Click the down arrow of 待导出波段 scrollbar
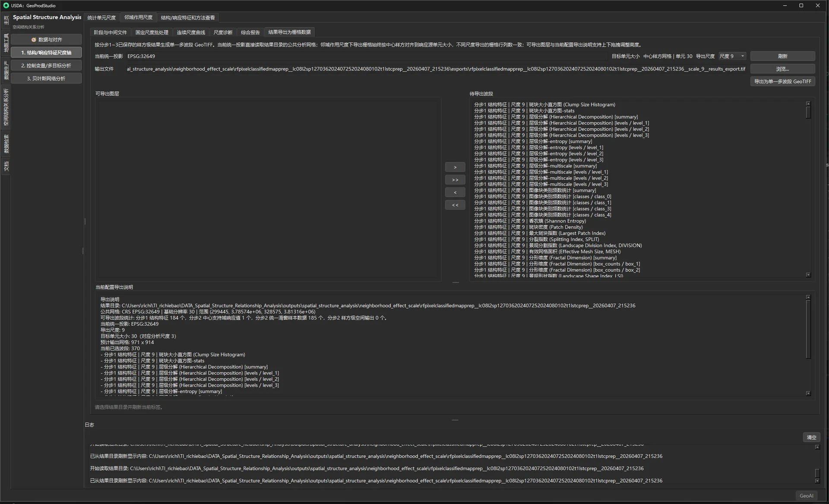This screenshot has height=504, width=829. click(808, 275)
